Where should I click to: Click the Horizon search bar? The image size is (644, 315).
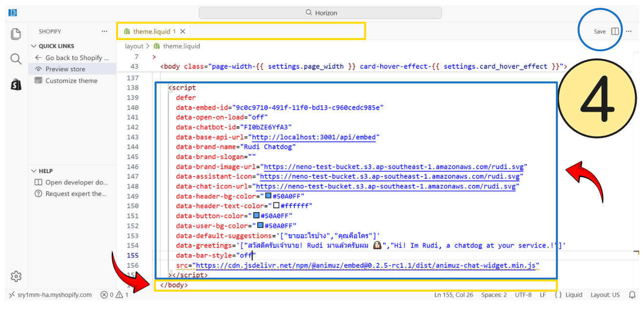[320, 13]
